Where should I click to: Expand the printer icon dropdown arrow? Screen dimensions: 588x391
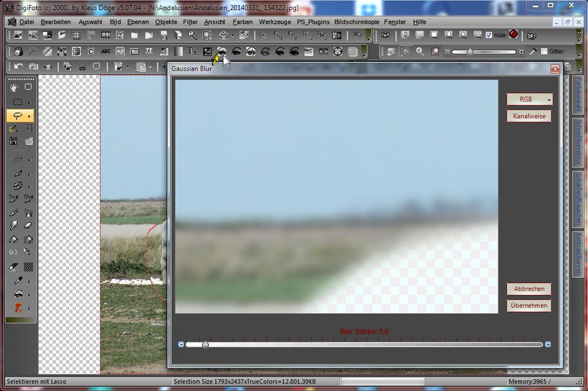tap(233, 35)
